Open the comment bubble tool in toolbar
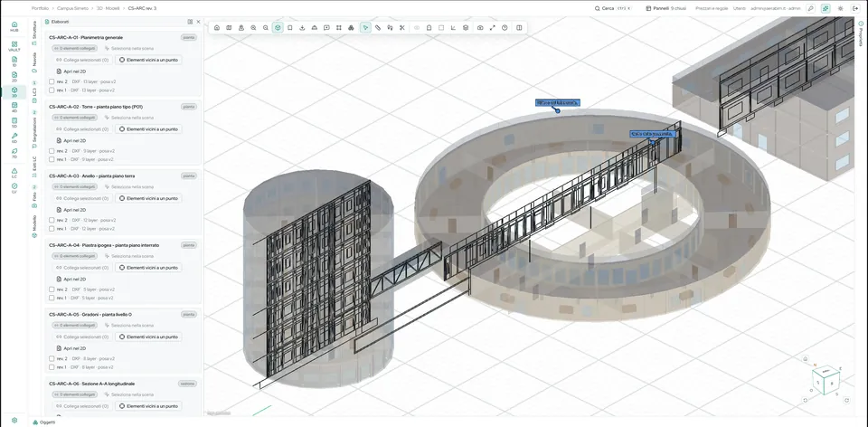The width and height of the screenshot is (868, 427). (x=326, y=28)
